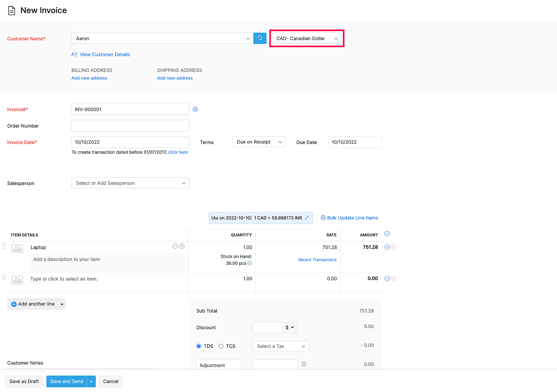The image size is (557, 392).
Task: Expand the Save and Send arrow menu
Action: pos(91,381)
